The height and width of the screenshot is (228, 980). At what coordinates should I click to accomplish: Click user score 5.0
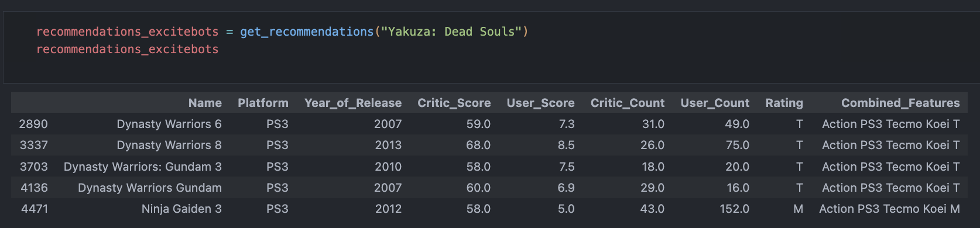pyautogui.click(x=566, y=209)
